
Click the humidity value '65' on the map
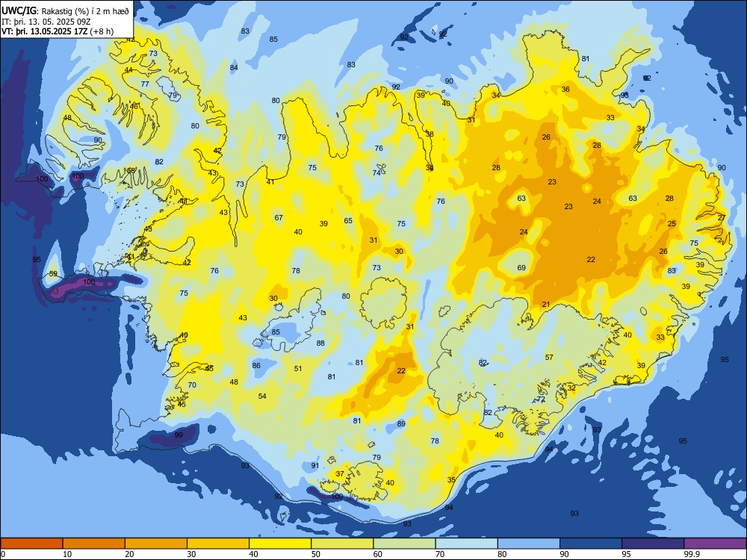(x=348, y=220)
